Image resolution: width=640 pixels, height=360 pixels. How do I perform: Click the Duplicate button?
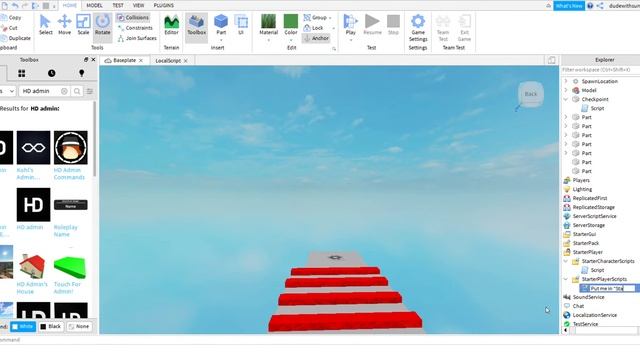coord(16,38)
